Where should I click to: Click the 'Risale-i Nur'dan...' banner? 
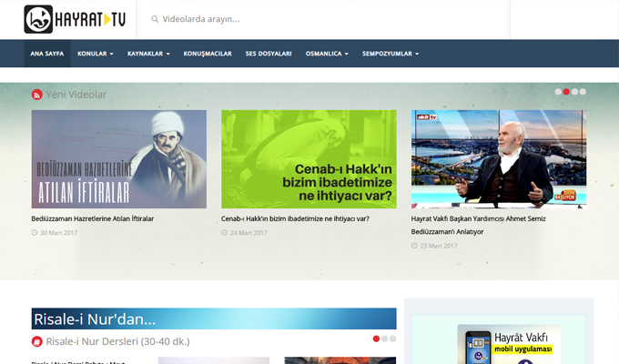pyautogui.click(x=214, y=318)
